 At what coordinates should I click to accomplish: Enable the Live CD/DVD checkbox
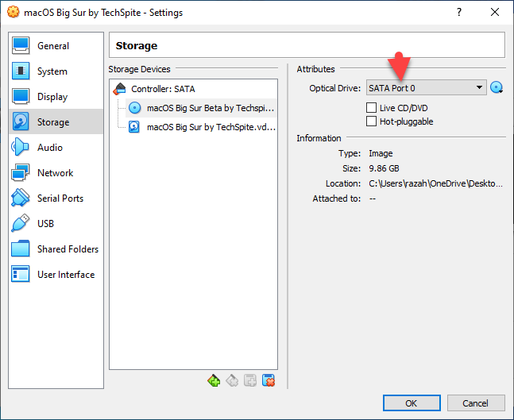click(x=371, y=107)
